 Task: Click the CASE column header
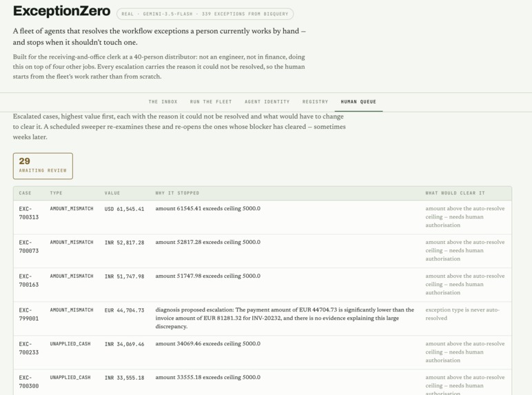25,193
